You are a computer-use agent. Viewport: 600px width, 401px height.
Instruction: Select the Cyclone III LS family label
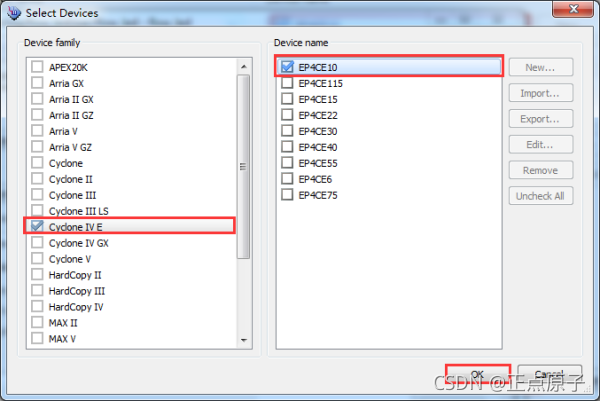point(78,211)
